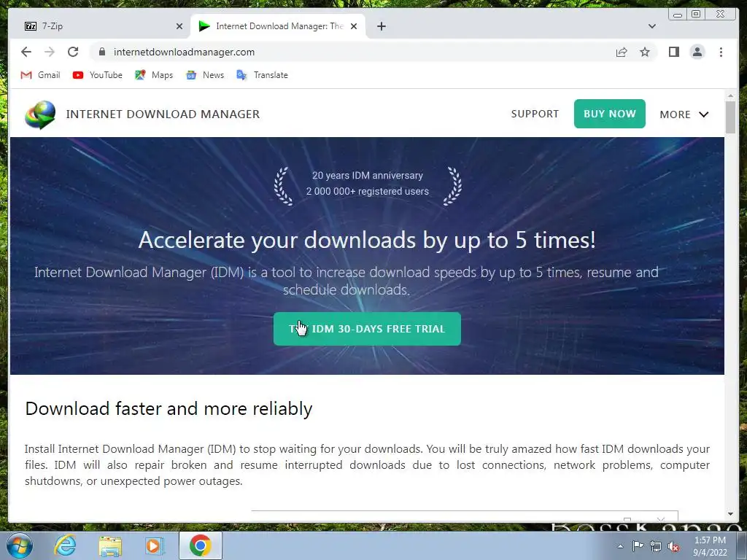Click the browser forward arrow
Viewport: 747px width, 560px height.
tap(50, 52)
